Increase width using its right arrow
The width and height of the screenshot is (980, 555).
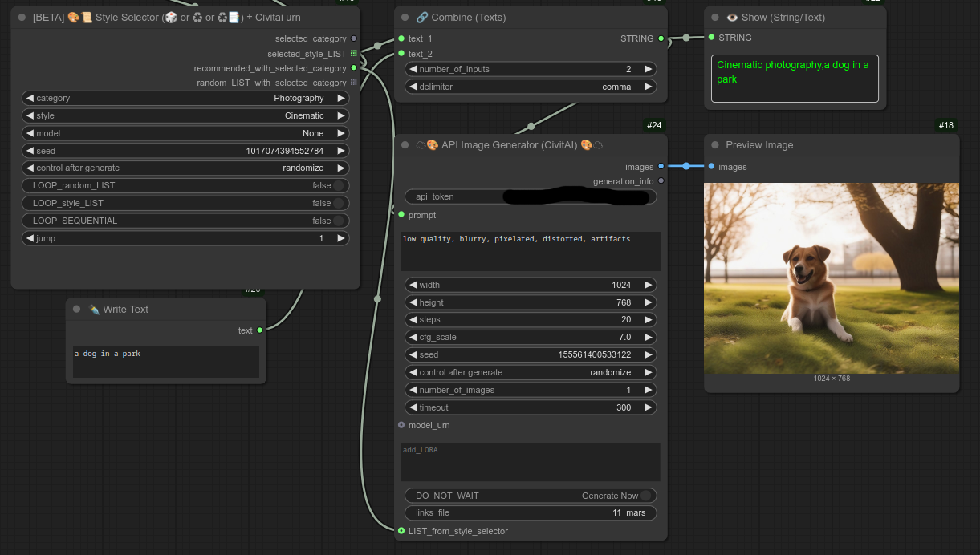click(x=648, y=285)
